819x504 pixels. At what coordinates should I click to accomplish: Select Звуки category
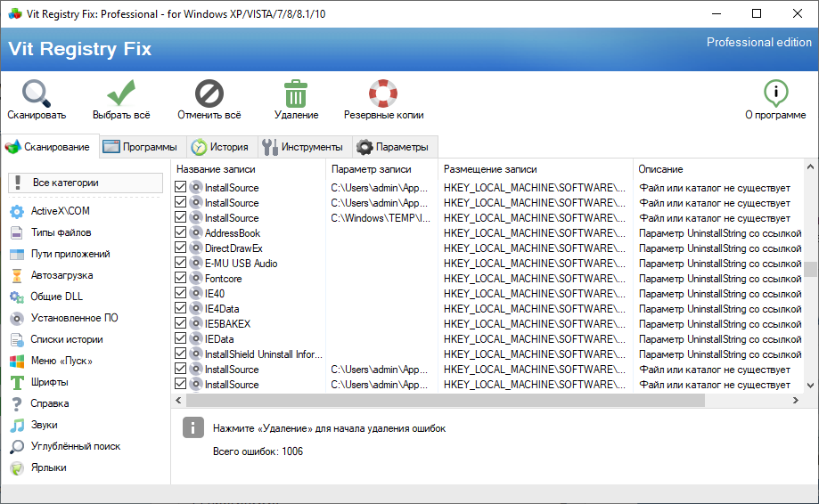34,426
